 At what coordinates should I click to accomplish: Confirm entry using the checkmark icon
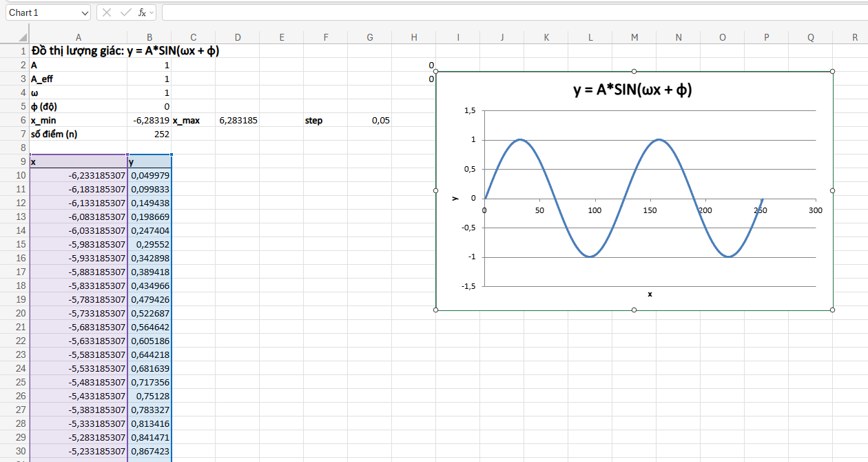(125, 12)
